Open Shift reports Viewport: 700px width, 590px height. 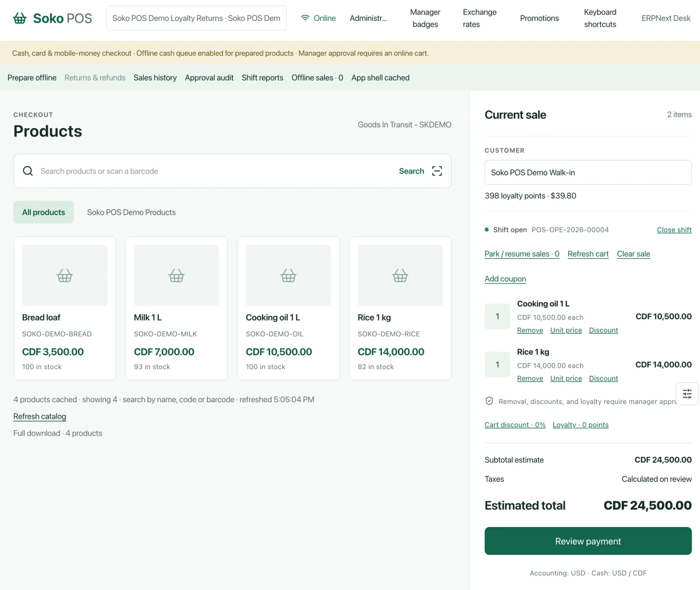[x=262, y=77]
